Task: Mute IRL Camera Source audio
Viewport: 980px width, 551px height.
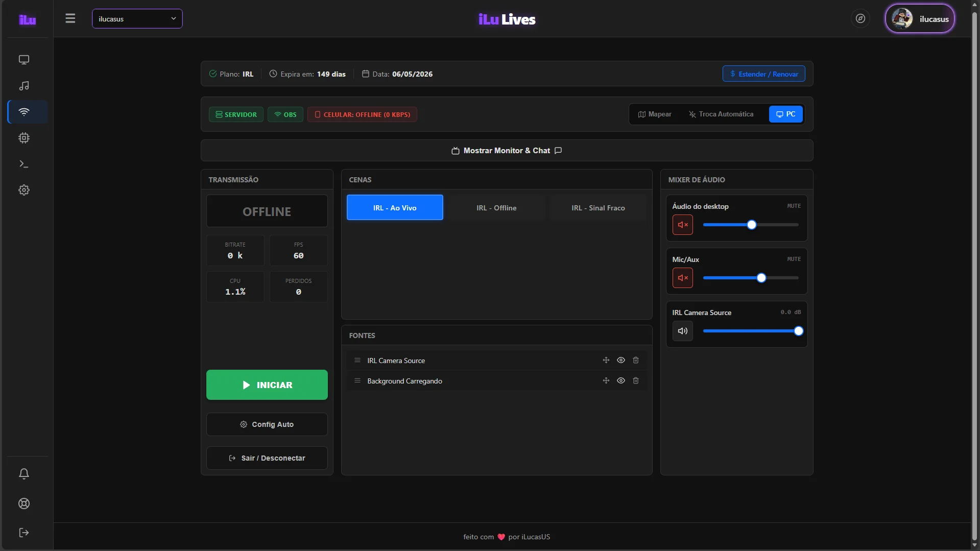Action: (683, 331)
